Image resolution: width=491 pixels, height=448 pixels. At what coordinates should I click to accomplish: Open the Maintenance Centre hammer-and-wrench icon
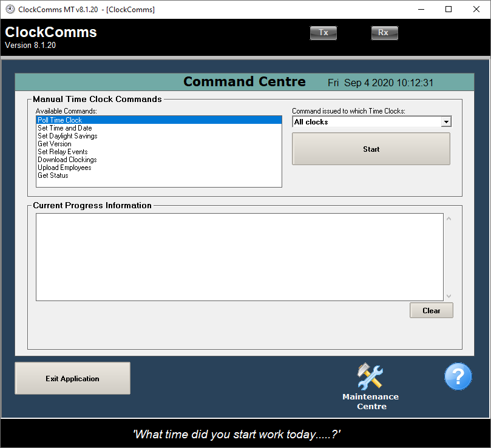click(370, 376)
